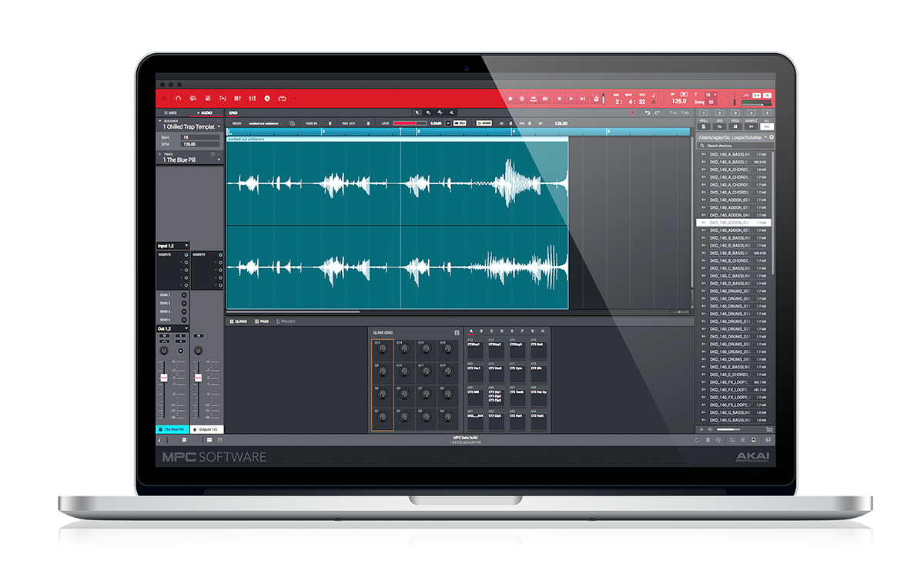Click the Overdub button
This screenshot has height=578, width=924.
(521, 99)
